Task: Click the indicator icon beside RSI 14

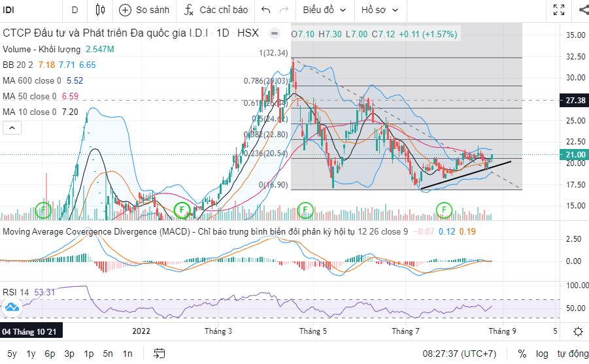Action: click(x=11, y=308)
